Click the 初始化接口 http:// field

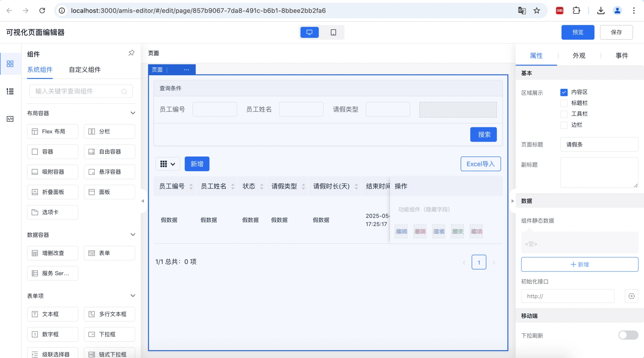(568, 296)
